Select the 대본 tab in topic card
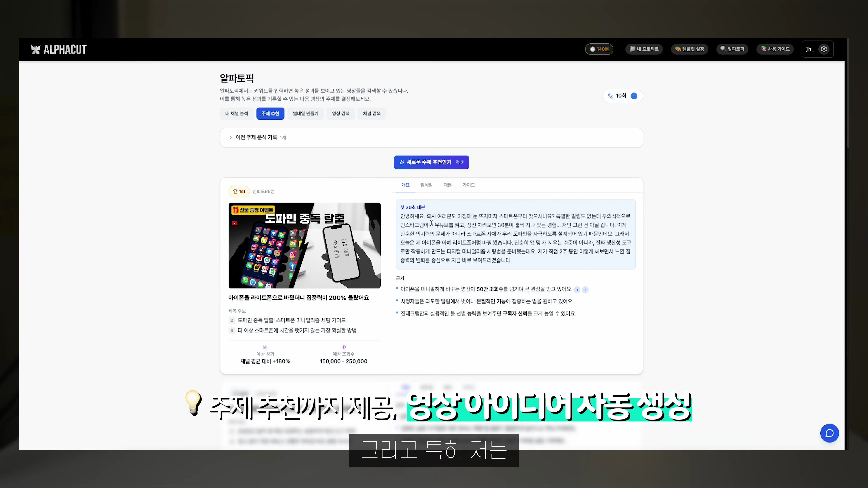Image resolution: width=868 pixels, height=488 pixels. [x=448, y=185]
